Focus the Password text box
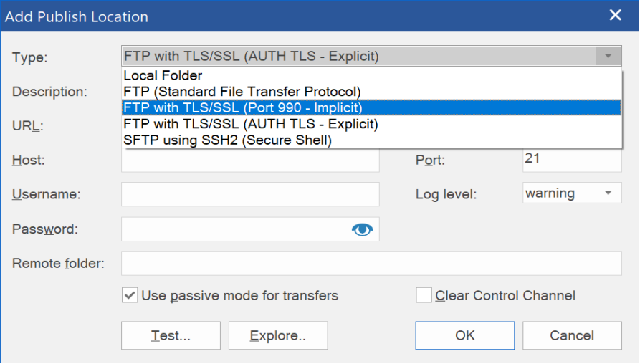The image size is (640, 364). pyautogui.click(x=236, y=229)
